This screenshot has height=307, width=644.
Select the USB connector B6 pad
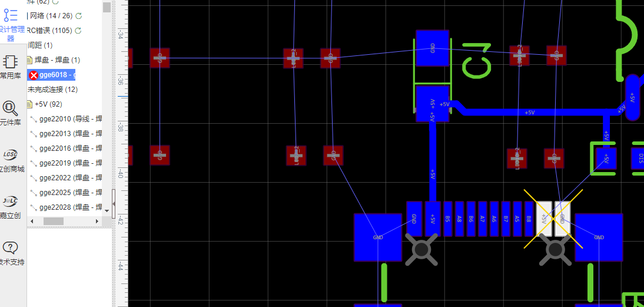click(471, 219)
